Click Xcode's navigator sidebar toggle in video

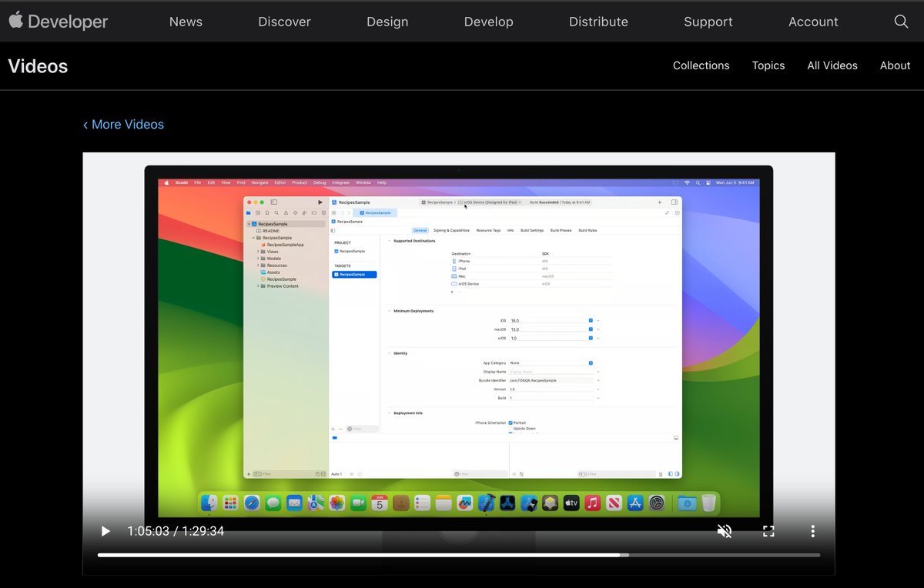click(x=273, y=202)
